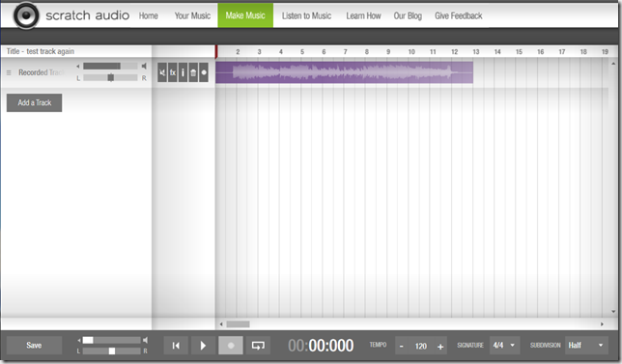Jump to bar 5 on ruler

302,52
